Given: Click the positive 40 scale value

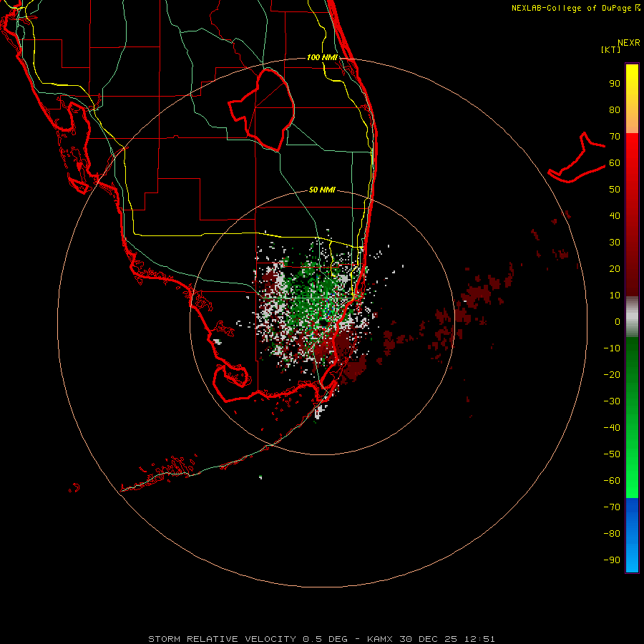Looking at the screenshot, I should (x=615, y=216).
